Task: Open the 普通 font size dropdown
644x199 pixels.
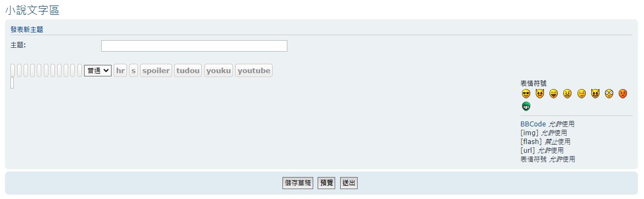Action: click(98, 71)
